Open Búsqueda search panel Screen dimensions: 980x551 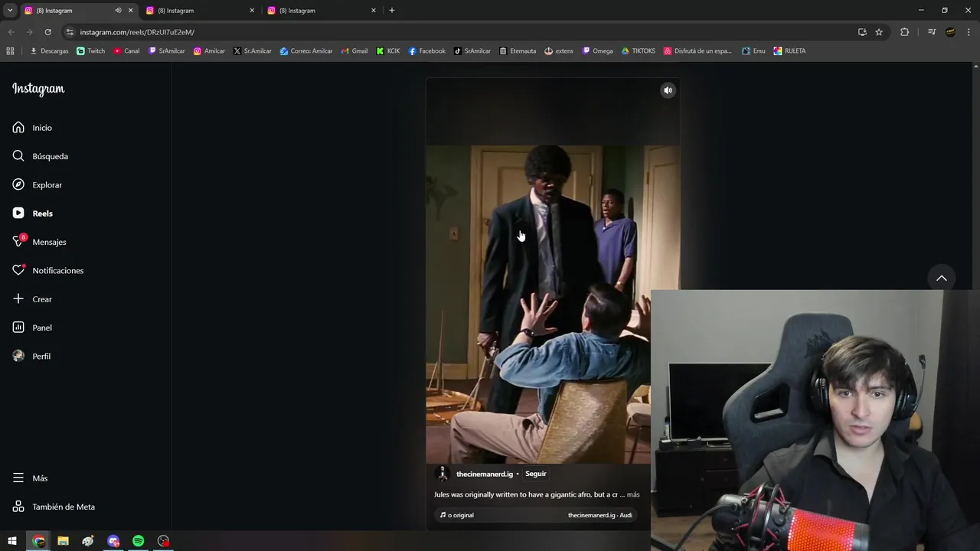click(x=40, y=156)
